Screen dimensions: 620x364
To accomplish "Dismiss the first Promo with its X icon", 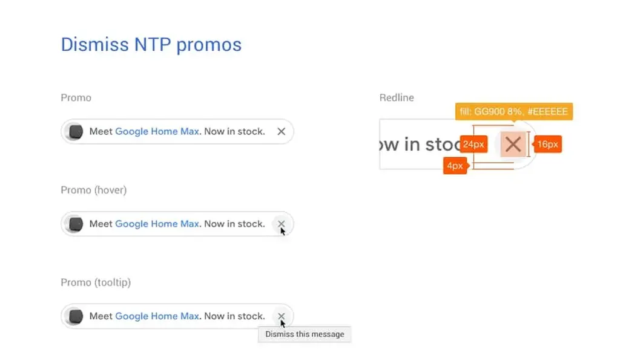I will (x=281, y=131).
